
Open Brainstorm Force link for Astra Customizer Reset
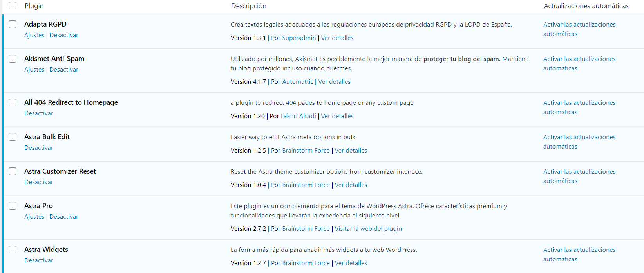click(306, 185)
